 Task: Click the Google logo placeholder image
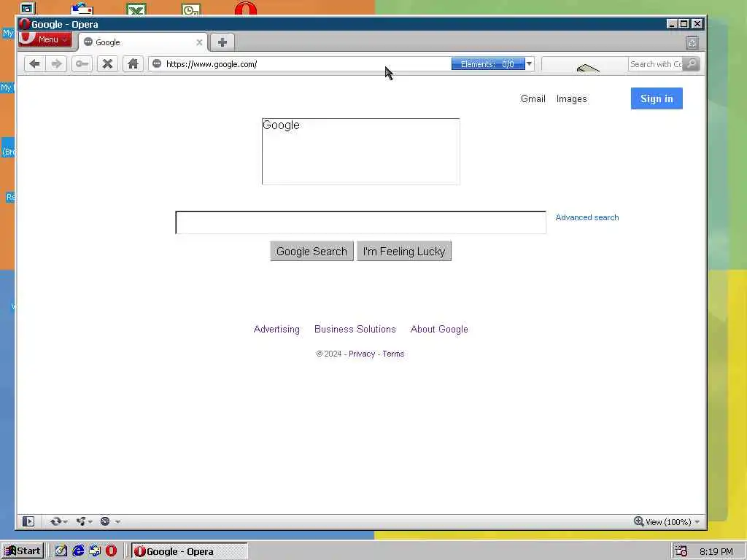(360, 152)
